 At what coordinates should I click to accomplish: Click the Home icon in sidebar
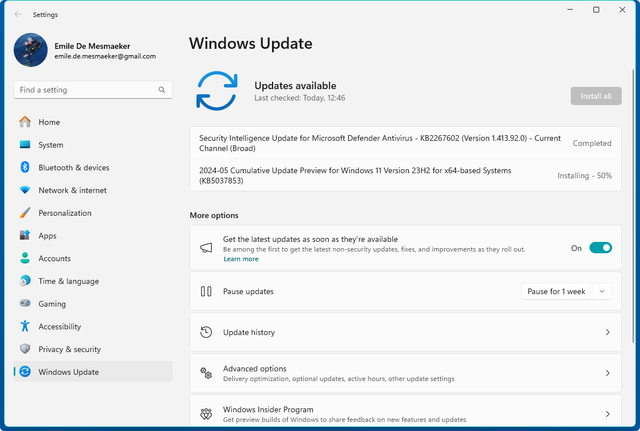point(25,122)
